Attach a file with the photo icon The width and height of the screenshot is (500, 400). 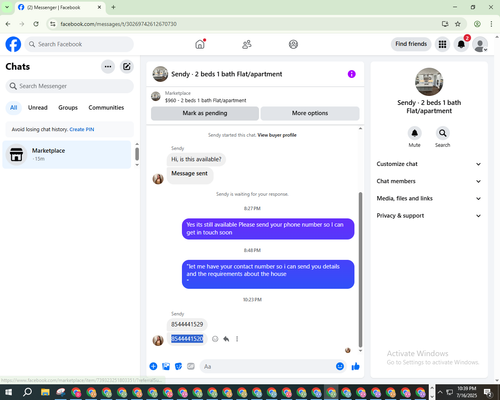click(x=166, y=366)
